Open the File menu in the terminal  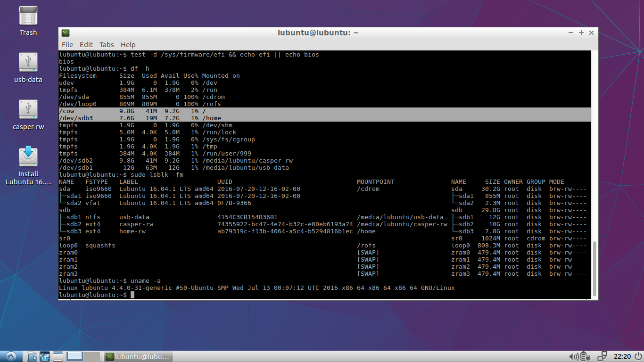[x=67, y=45]
